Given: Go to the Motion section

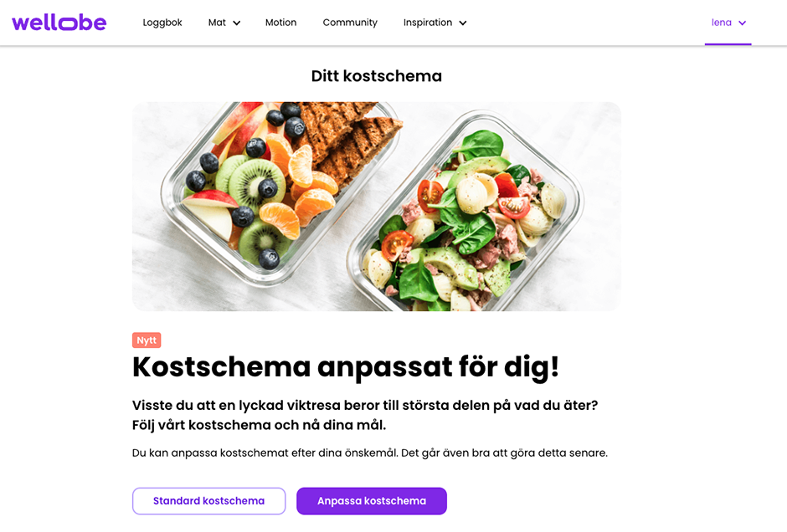Looking at the screenshot, I should (x=280, y=23).
